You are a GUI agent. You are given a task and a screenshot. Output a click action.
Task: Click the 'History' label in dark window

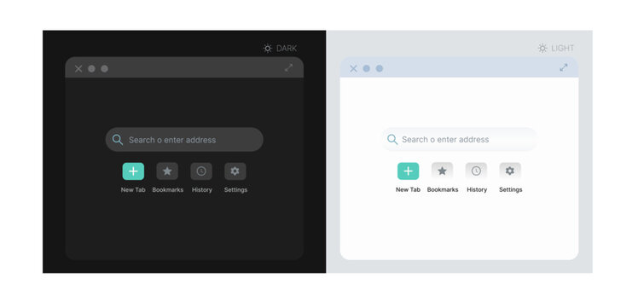202,190
